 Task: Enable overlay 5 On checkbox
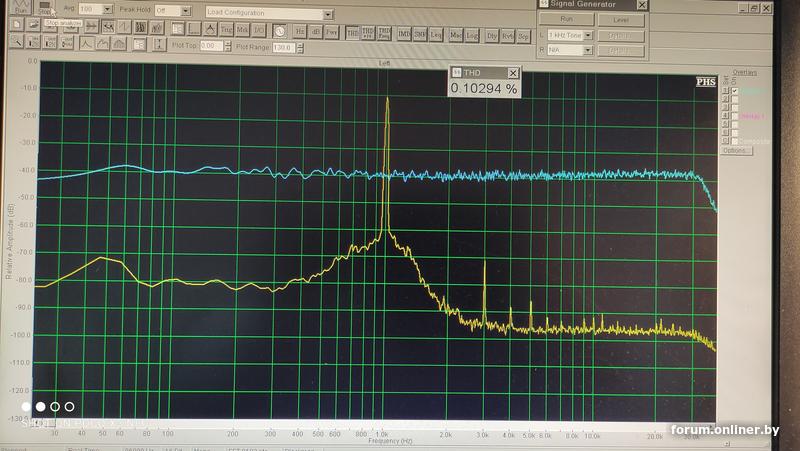coord(735,124)
